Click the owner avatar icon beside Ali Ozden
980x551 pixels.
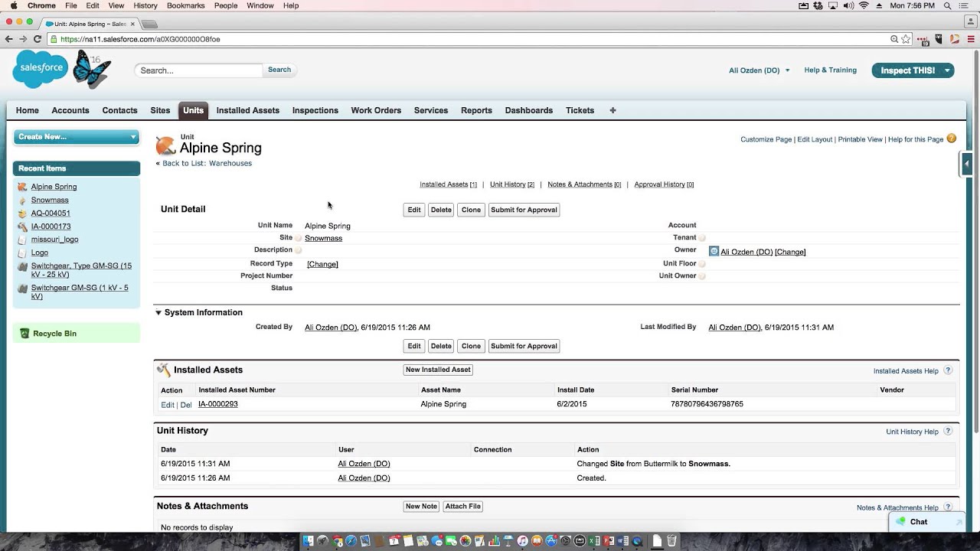point(714,251)
